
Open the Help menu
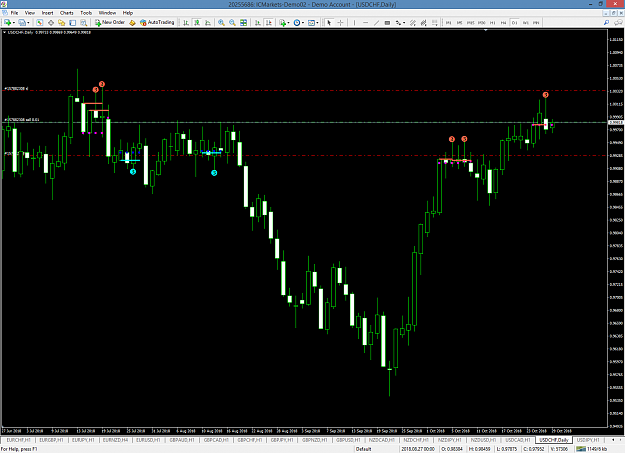click(x=128, y=13)
